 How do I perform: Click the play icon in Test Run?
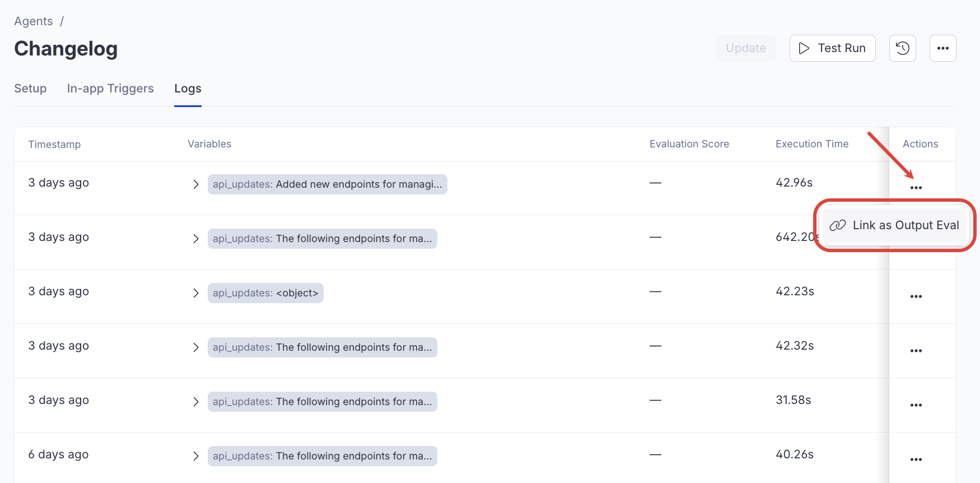pyautogui.click(x=804, y=48)
